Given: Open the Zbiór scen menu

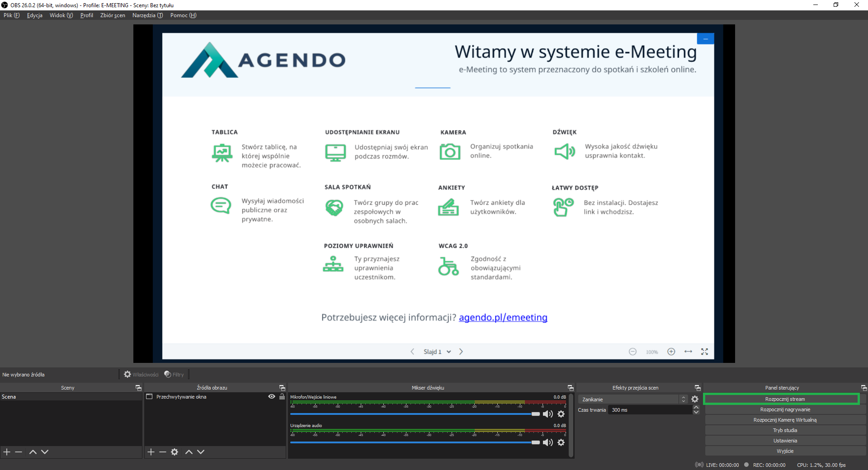Looking at the screenshot, I should tap(113, 15).
